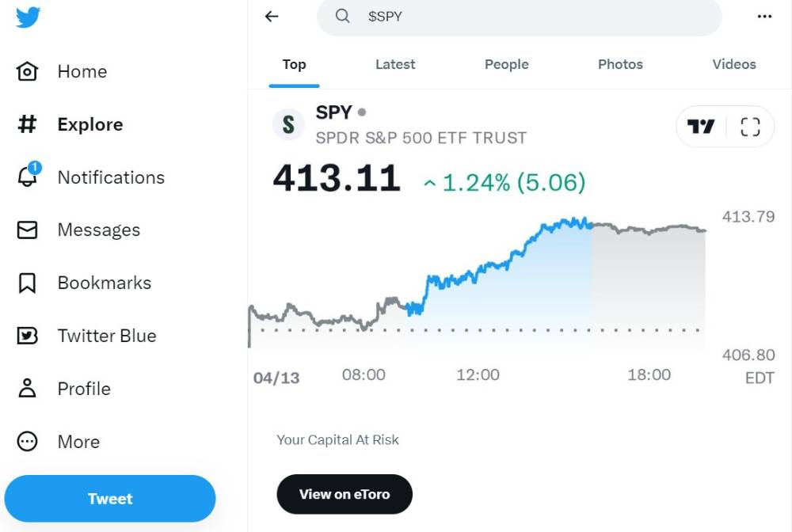Image resolution: width=792 pixels, height=532 pixels.
Task: Click the View on eToro button
Action: coord(344,494)
